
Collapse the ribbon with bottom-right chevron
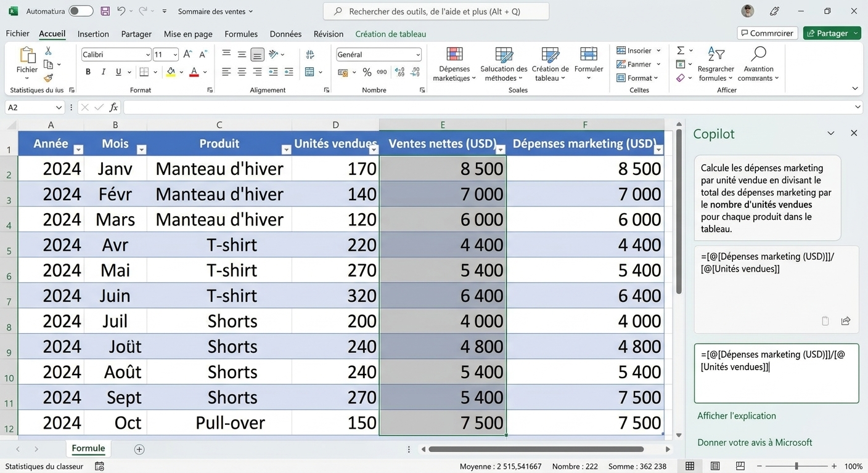coord(855,89)
